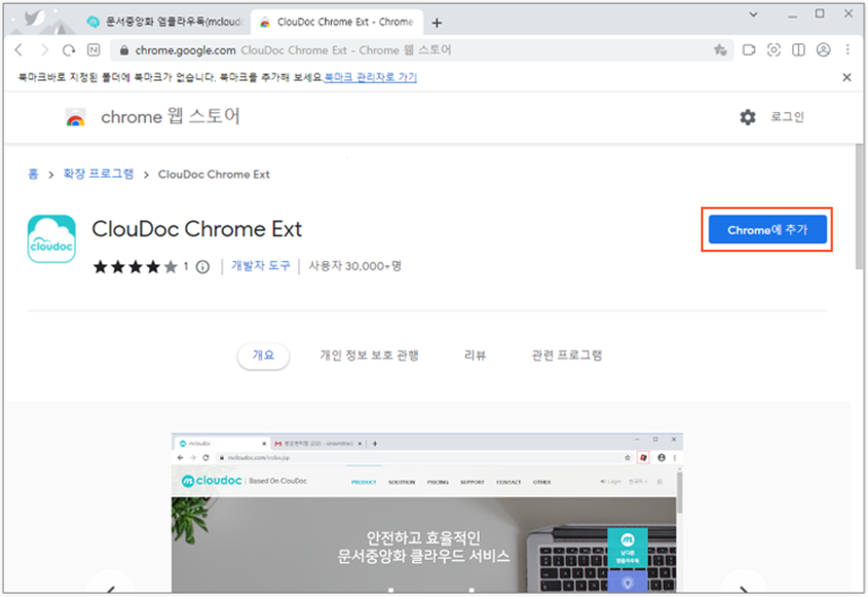Click the screen capture toolbar icon
The image size is (868, 597).
click(x=774, y=50)
